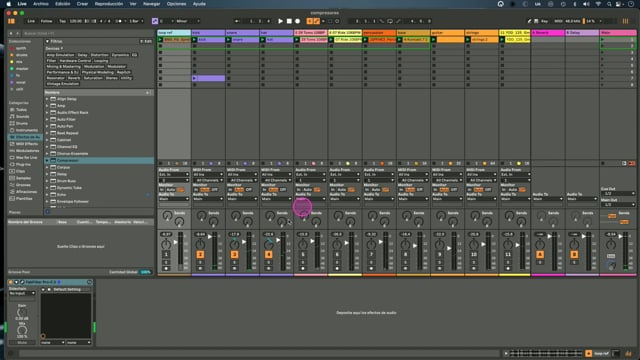Open the Reproducción menu
Screen dimensions: 640x360
[109, 4]
